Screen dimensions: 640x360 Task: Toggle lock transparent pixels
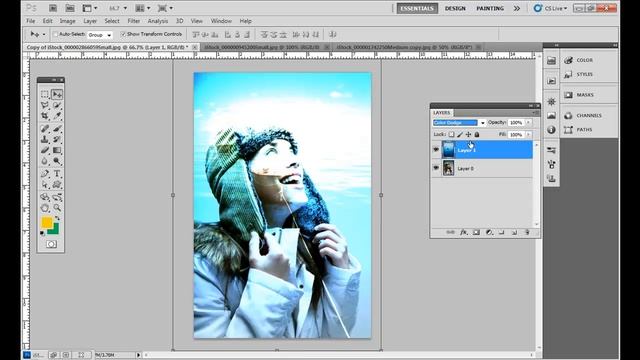tap(451, 134)
